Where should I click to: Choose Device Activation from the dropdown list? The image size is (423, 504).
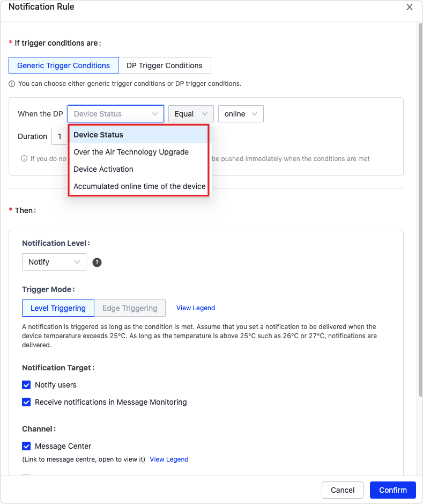(103, 169)
